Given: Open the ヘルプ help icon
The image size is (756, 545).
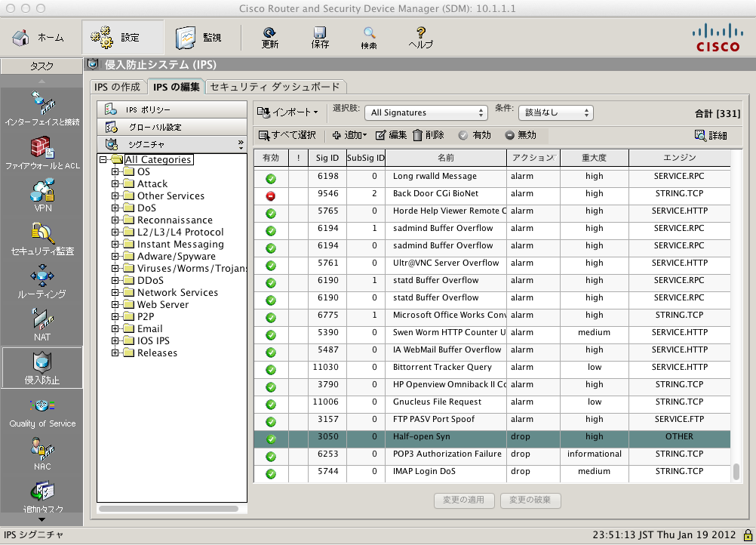Looking at the screenshot, I should point(420,38).
